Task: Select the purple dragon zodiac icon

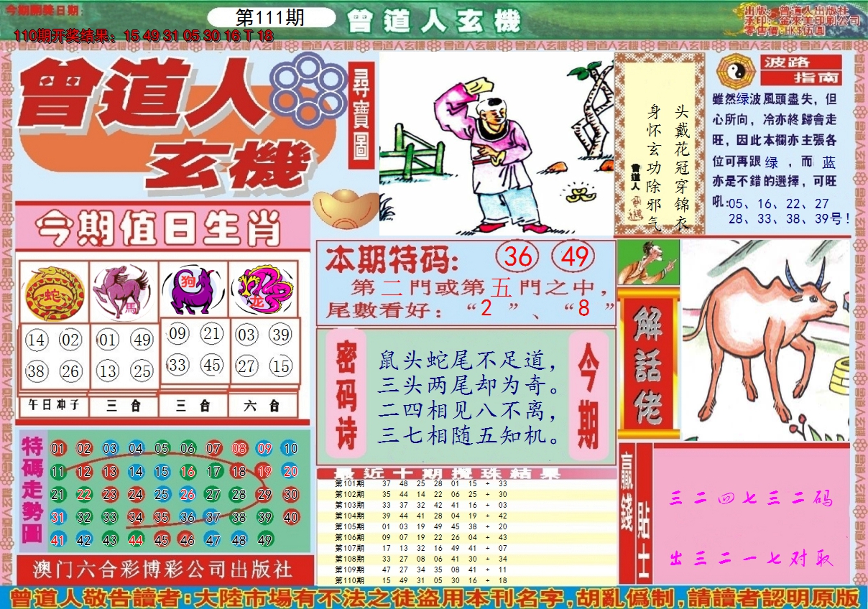Action: tap(263, 289)
